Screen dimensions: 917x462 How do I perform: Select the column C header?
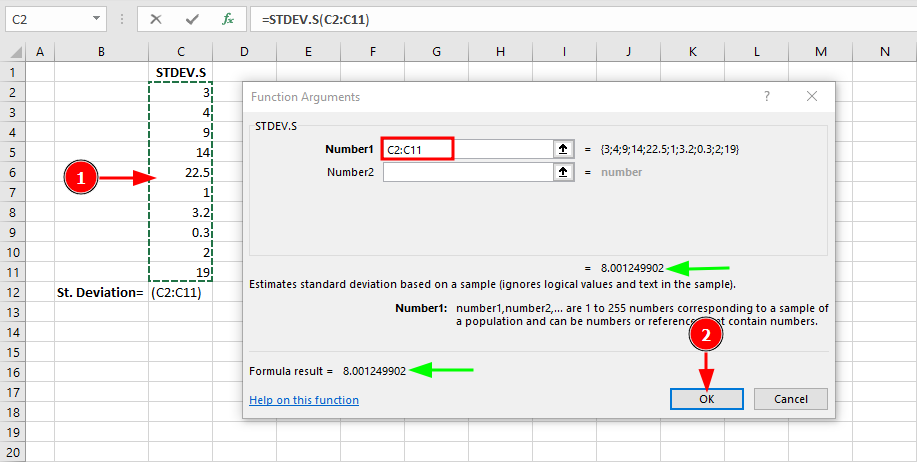pos(180,51)
